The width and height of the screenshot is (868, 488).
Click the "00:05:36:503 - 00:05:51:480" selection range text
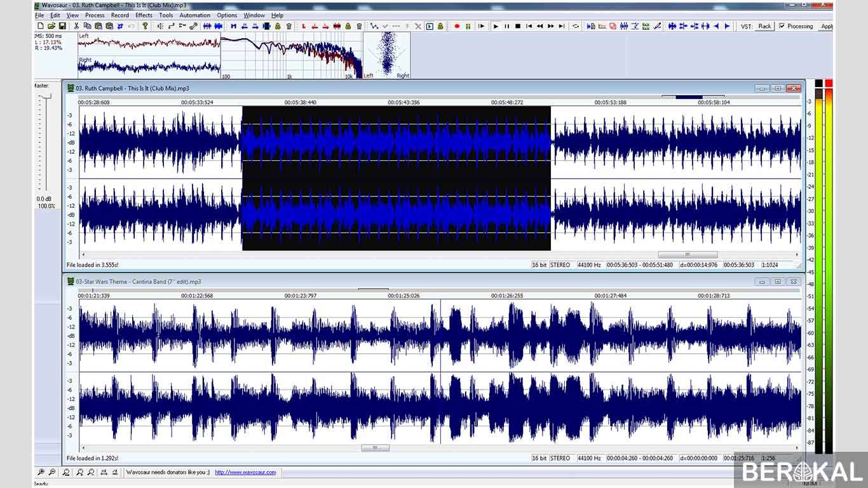point(640,265)
